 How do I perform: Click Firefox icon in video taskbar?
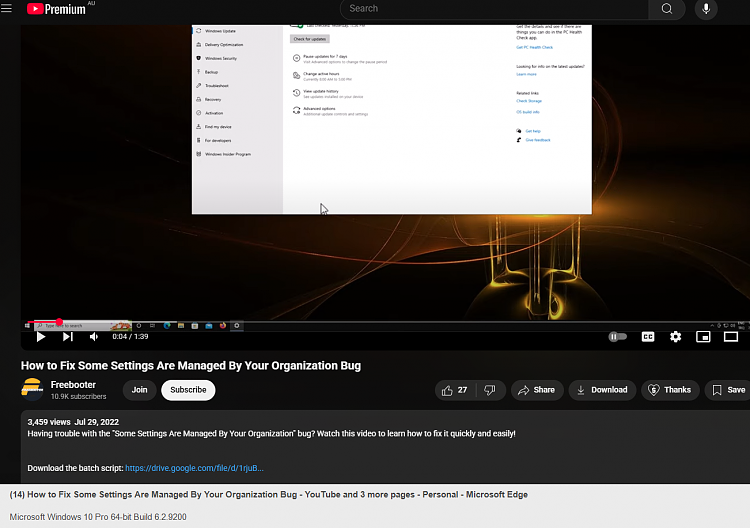[x=223, y=326]
